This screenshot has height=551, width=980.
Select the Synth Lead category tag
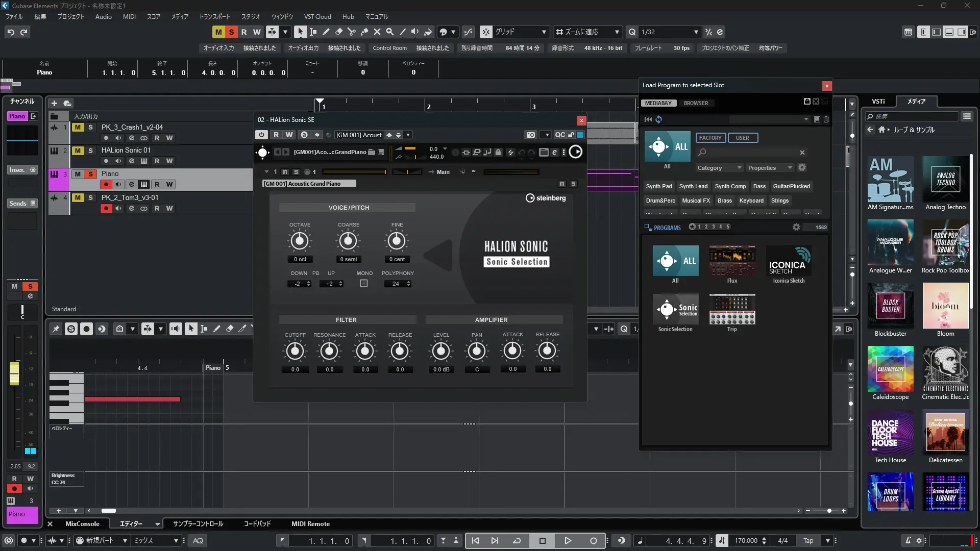point(693,186)
